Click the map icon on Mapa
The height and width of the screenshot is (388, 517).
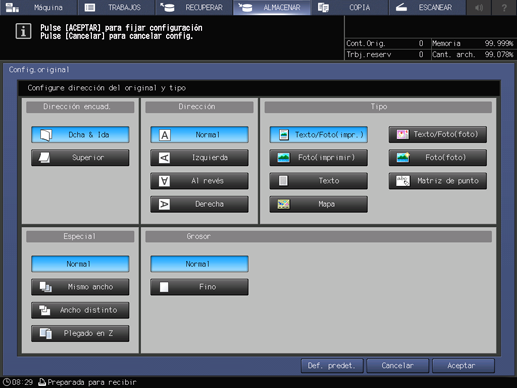(x=283, y=204)
